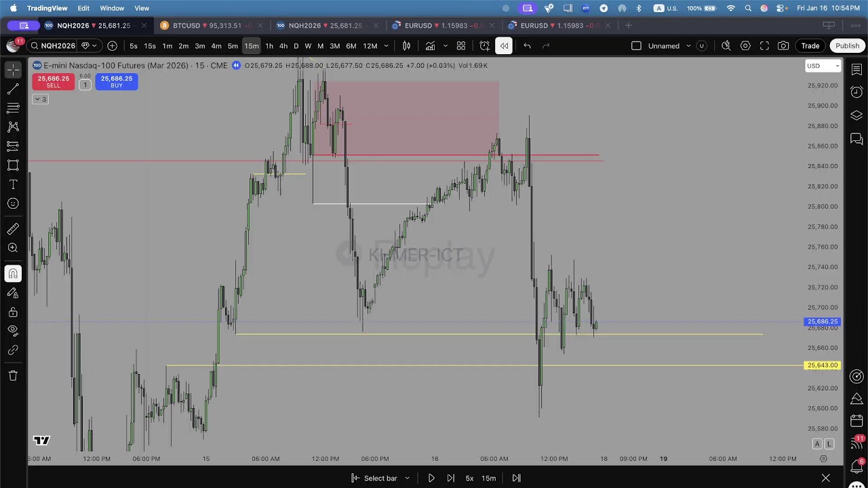Open the indicators menu
Image resolution: width=868 pixels, height=488 pixels.
coord(430,46)
